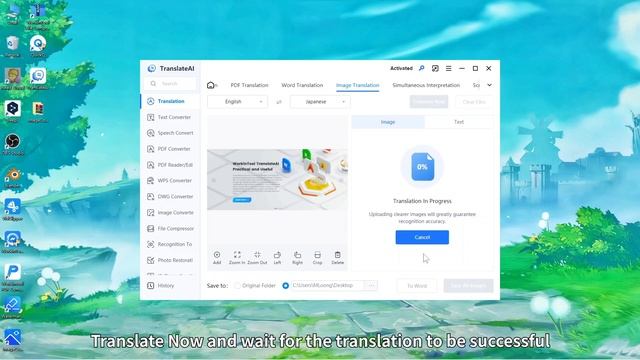Select the Crop tool icon
640x360 pixels.
[x=317, y=255]
